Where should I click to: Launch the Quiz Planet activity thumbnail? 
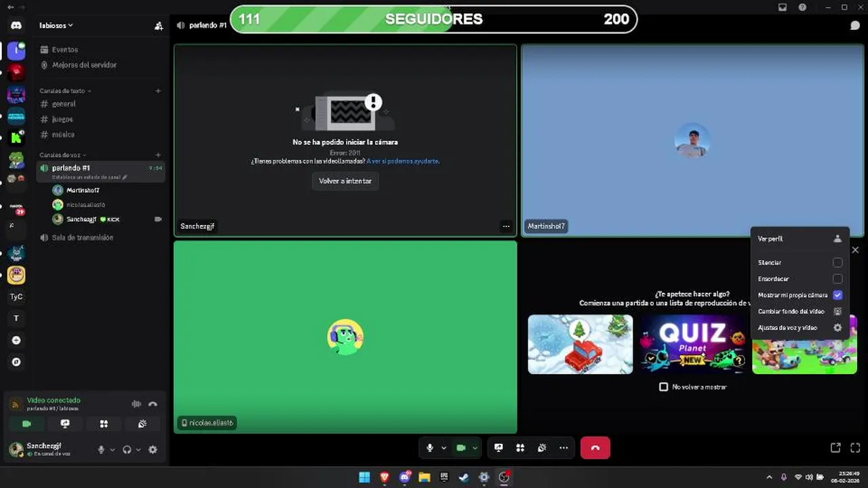tap(692, 344)
